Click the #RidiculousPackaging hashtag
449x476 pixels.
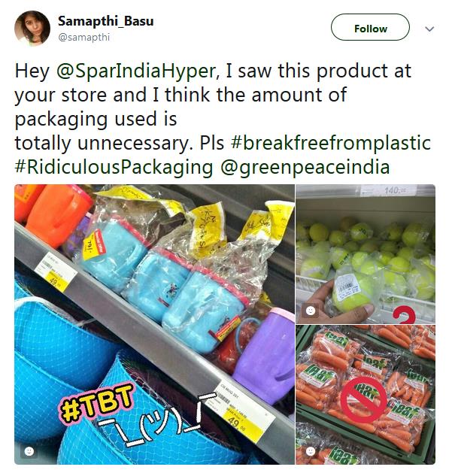114,167
